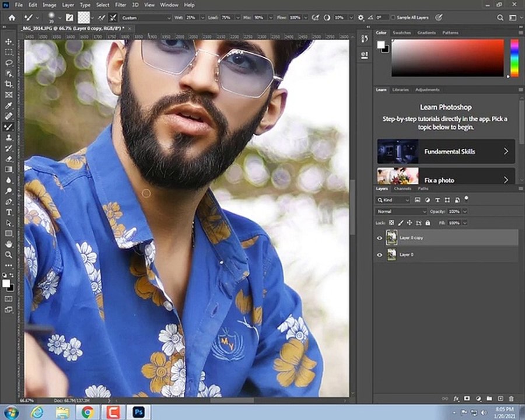Choose the Horizontal Type tool
This screenshot has height=420, width=525.
tap(9, 212)
